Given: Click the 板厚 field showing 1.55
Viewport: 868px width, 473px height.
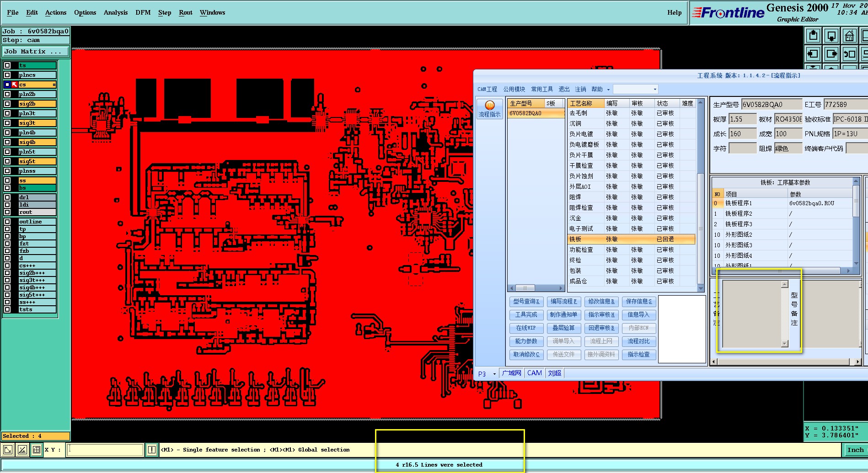Looking at the screenshot, I should pyautogui.click(x=743, y=119).
